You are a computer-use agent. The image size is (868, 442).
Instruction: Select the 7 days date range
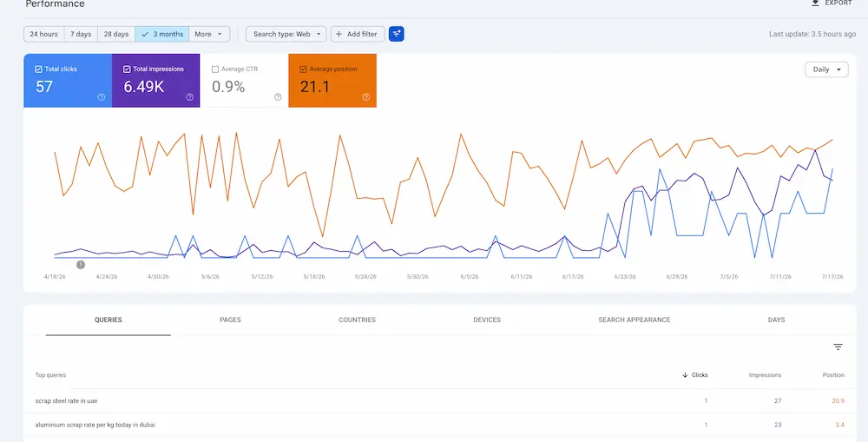tap(81, 34)
